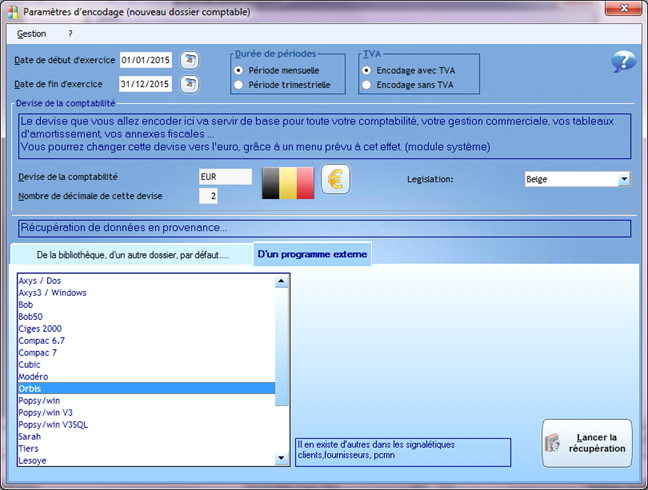Close the Paramètres d'encodage window

pyautogui.click(x=624, y=8)
